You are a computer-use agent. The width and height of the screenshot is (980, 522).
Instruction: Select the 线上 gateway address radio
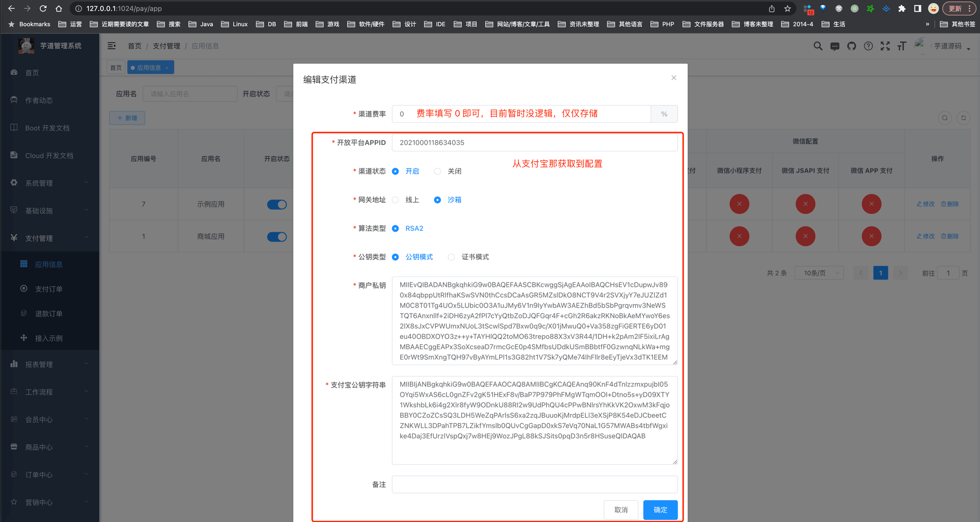click(x=396, y=200)
